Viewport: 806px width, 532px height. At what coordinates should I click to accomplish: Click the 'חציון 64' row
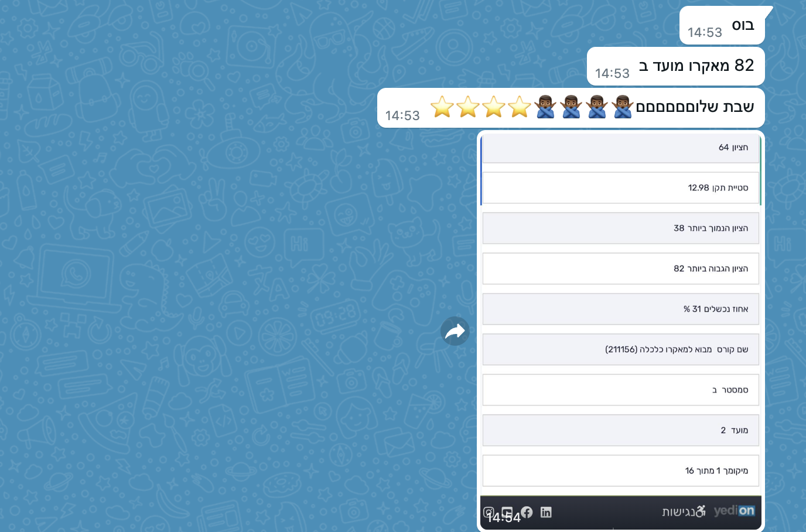620,148
